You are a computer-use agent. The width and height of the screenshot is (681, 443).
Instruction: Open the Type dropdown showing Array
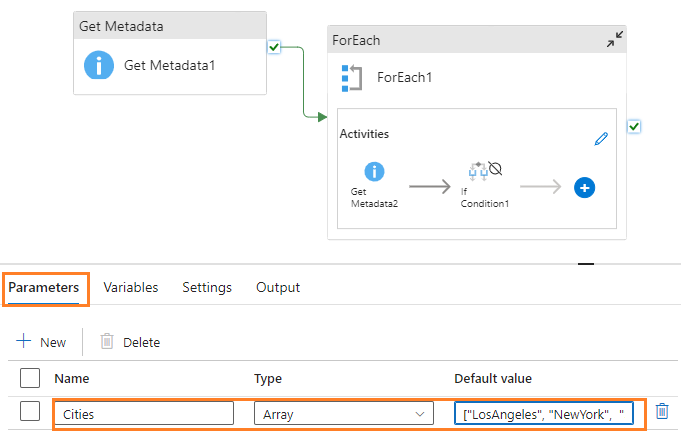click(x=343, y=413)
